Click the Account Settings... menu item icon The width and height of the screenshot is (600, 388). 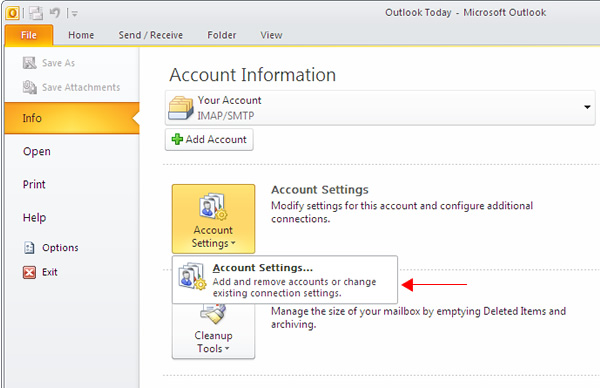[192, 276]
